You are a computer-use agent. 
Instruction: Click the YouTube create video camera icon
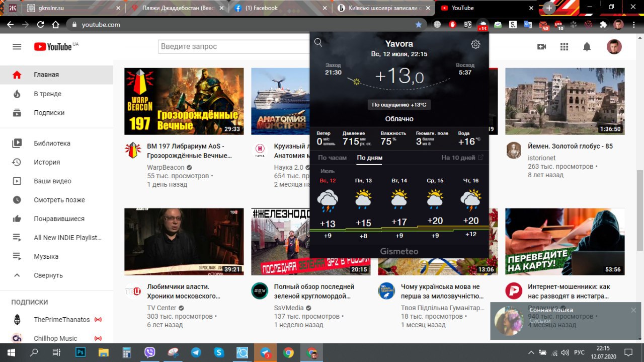[542, 46]
